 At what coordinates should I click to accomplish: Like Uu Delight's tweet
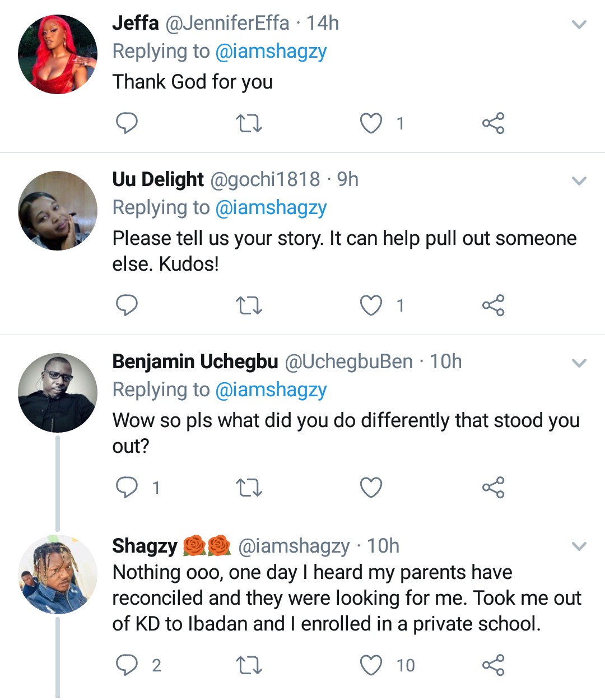point(371,305)
